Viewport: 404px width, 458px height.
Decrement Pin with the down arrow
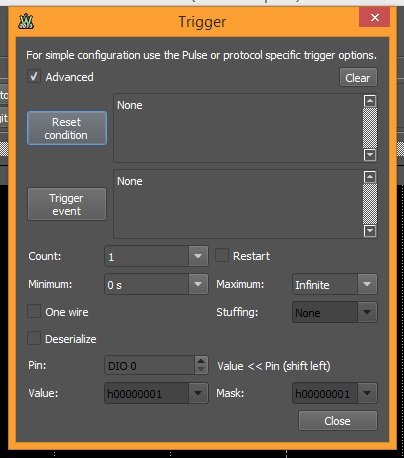tap(201, 370)
